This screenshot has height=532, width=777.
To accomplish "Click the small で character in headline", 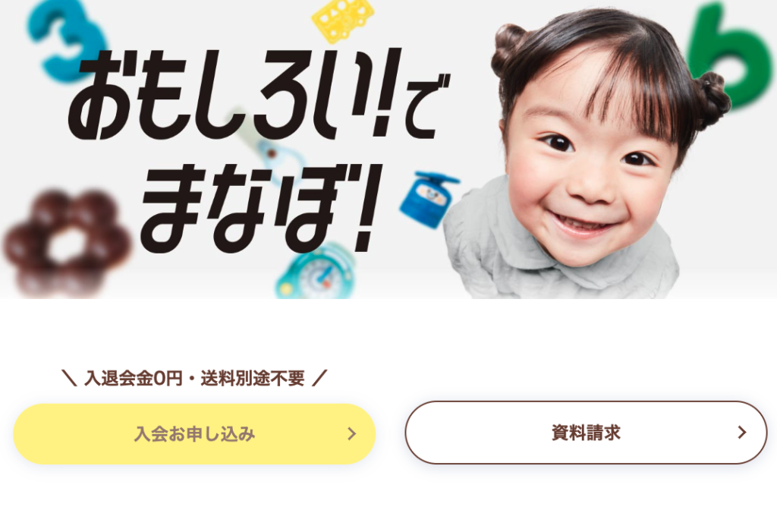I will coord(426,106).
